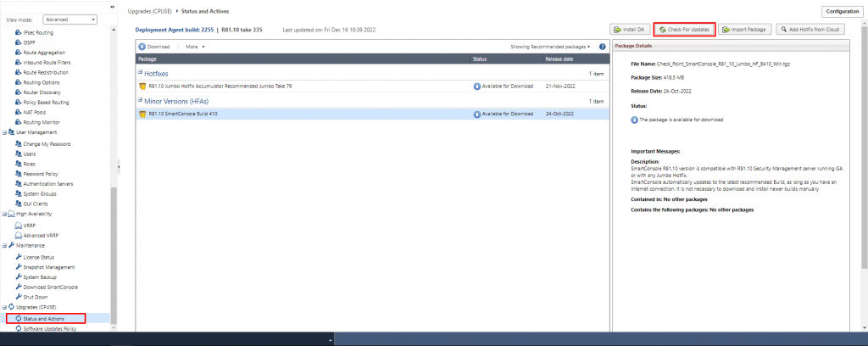Click the SmartConsole Build 410 package icon

[142, 114]
